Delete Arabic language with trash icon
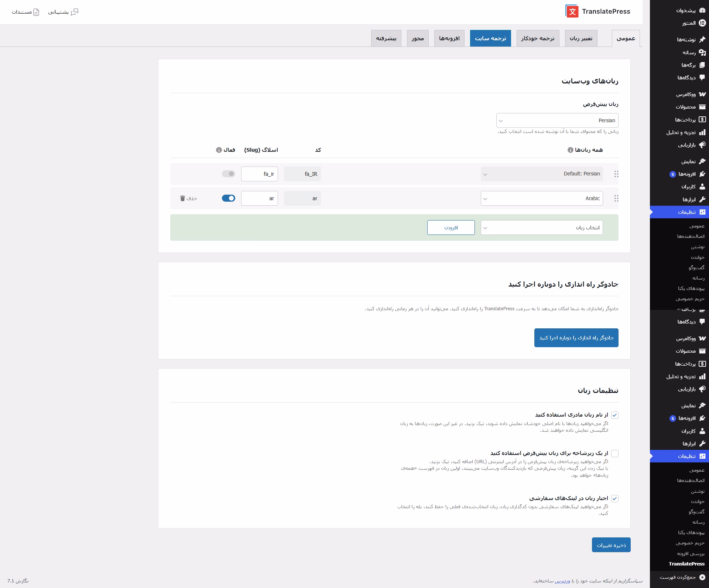 point(182,198)
